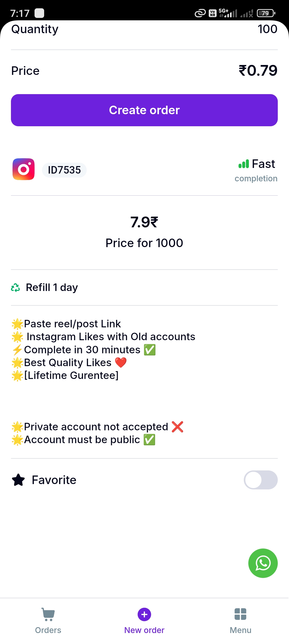Tap the ID7535 service badge
Screen dimensions: 289x644
click(64, 170)
